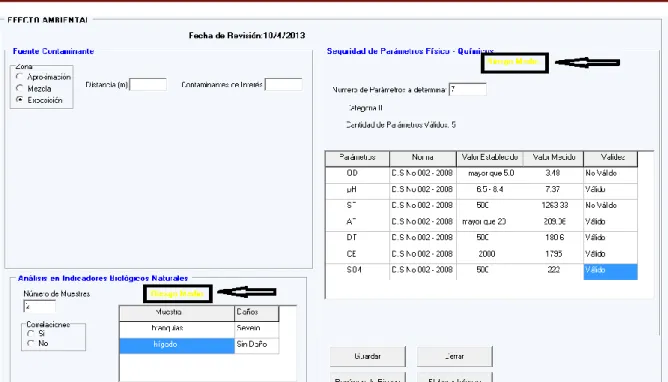Click the Número de Muestras field
Image resolution: width=668 pixels, height=382 pixels.
point(39,306)
